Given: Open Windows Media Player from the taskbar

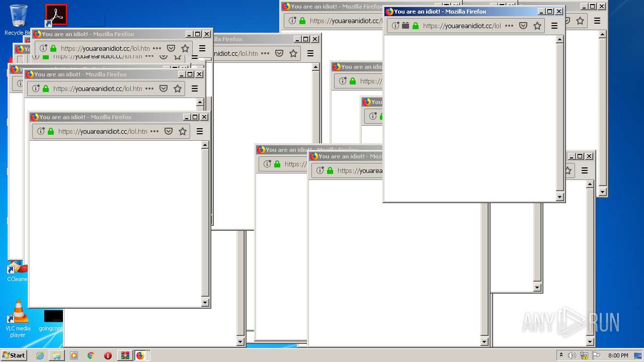Looking at the screenshot, I should click(74, 355).
